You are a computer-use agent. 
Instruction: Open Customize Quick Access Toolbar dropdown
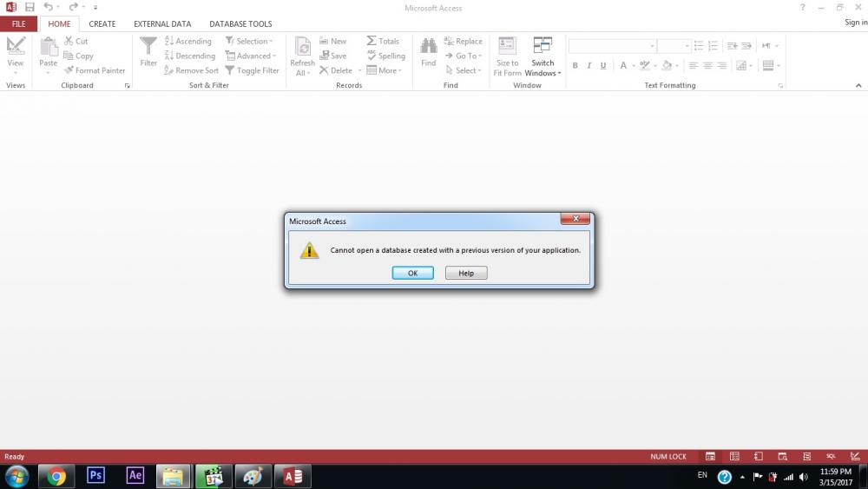point(95,8)
